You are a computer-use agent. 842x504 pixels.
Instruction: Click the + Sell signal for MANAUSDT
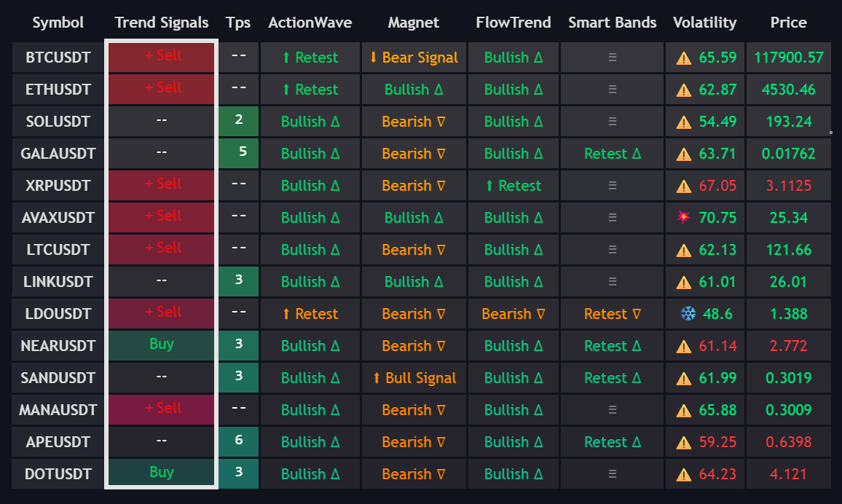162,409
